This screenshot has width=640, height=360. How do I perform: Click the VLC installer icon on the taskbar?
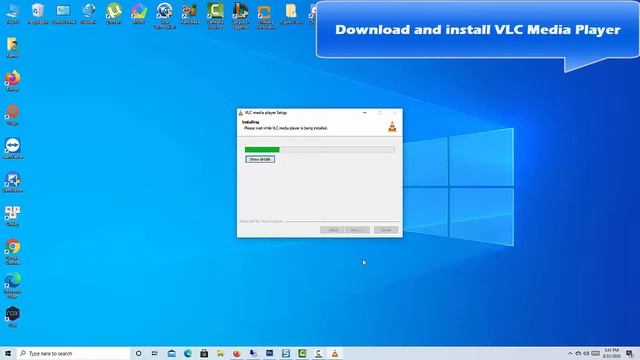point(335,353)
